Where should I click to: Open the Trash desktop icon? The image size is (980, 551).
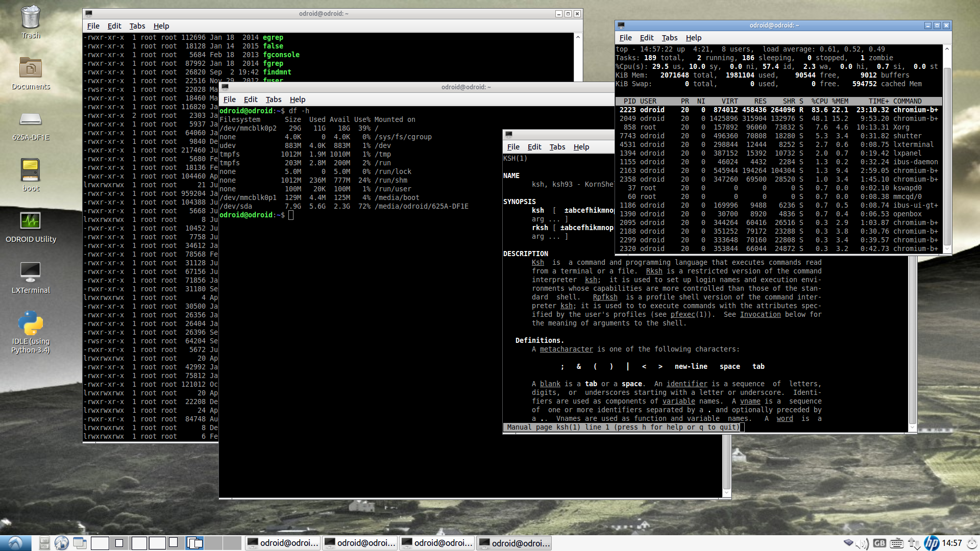pyautogui.click(x=31, y=18)
